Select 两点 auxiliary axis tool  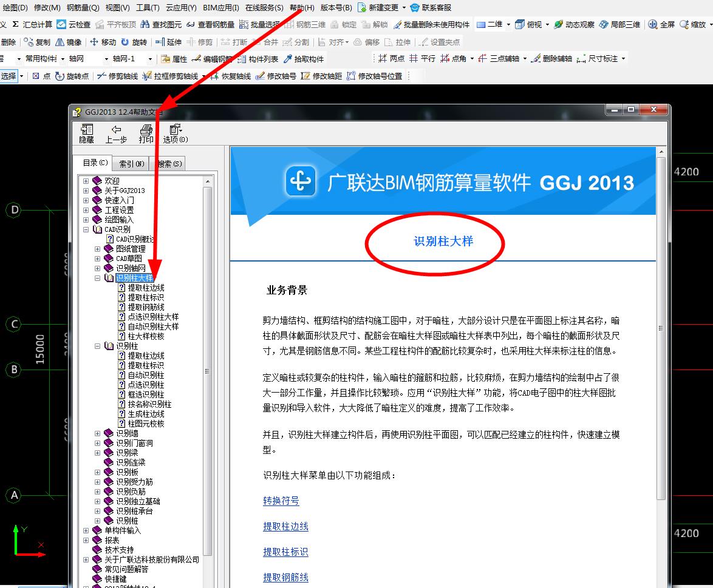391,59
